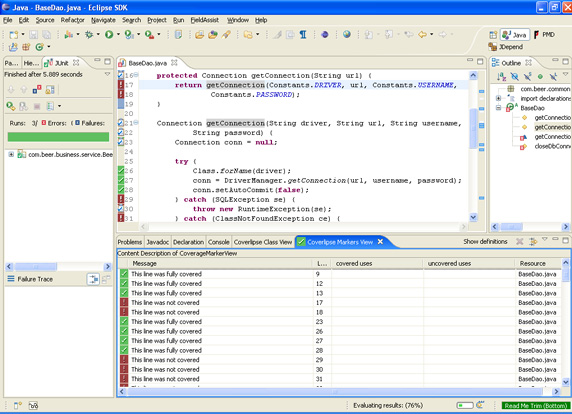Click the Rerun Test icon in JUnit view
The width and height of the screenshot is (572, 414).
pyautogui.click(x=11, y=106)
